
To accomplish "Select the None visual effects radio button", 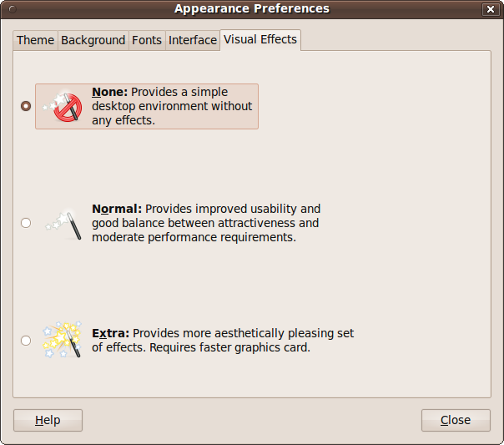I will click(26, 106).
